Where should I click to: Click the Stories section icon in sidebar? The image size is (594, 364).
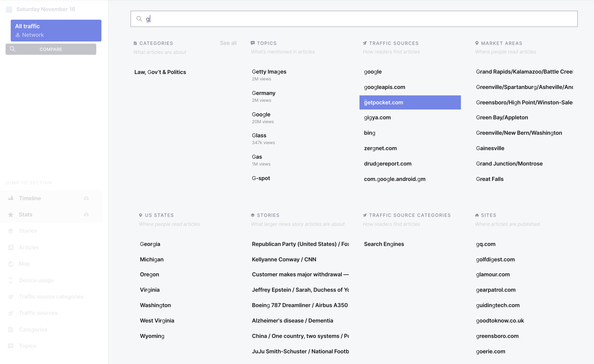(x=11, y=231)
